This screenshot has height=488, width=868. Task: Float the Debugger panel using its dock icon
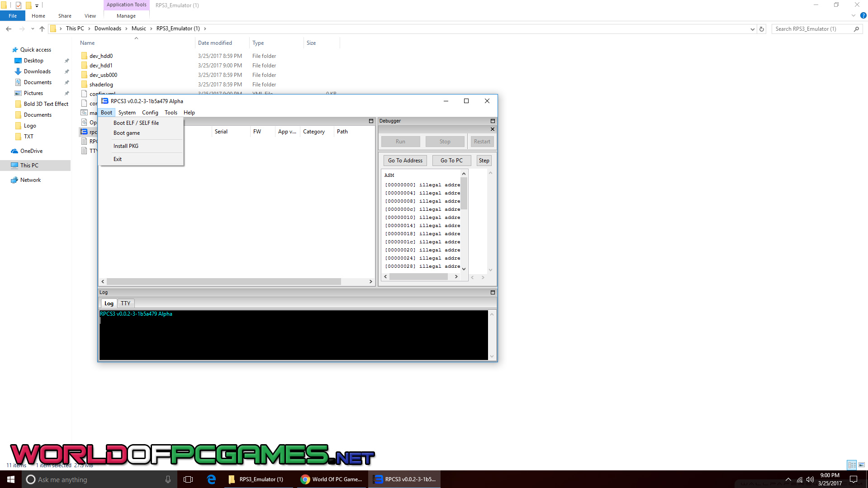point(493,121)
